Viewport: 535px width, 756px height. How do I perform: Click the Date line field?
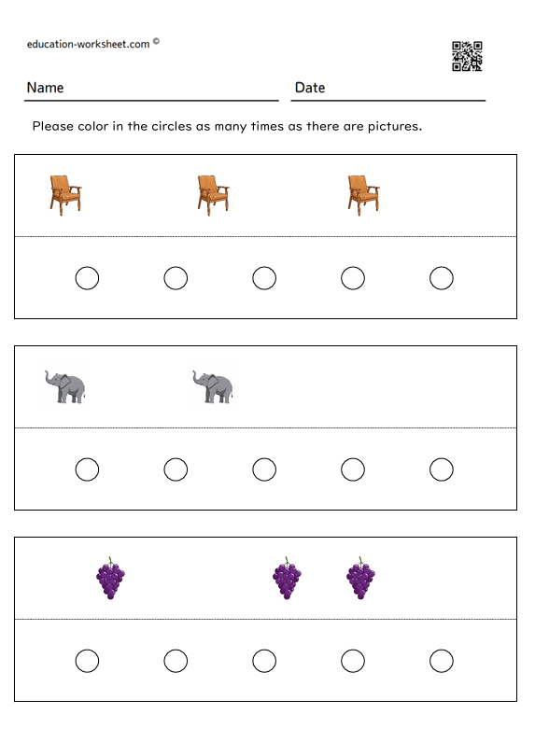pos(388,89)
